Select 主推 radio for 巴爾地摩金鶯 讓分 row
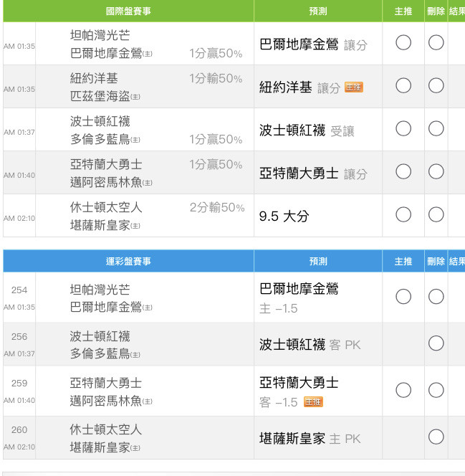The image size is (465, 476). click(403, 43)
